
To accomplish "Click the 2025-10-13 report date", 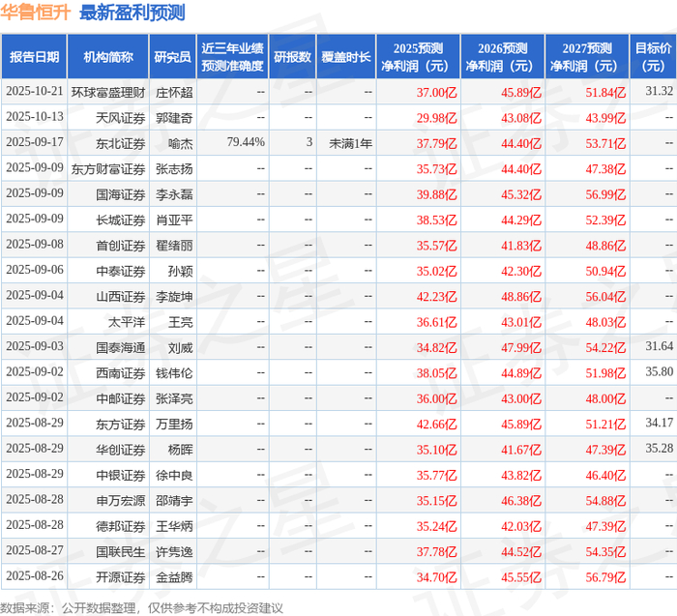I will 35,117.
